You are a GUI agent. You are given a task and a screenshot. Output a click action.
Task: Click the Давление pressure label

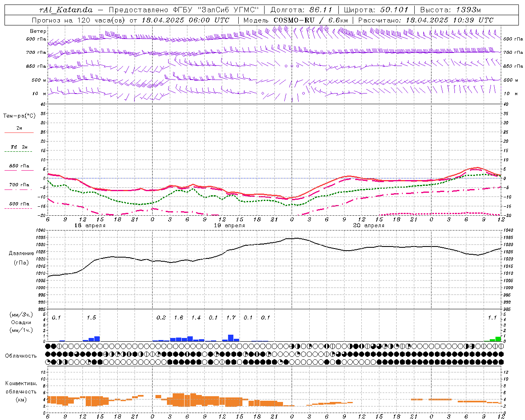(x=21, y=253)
